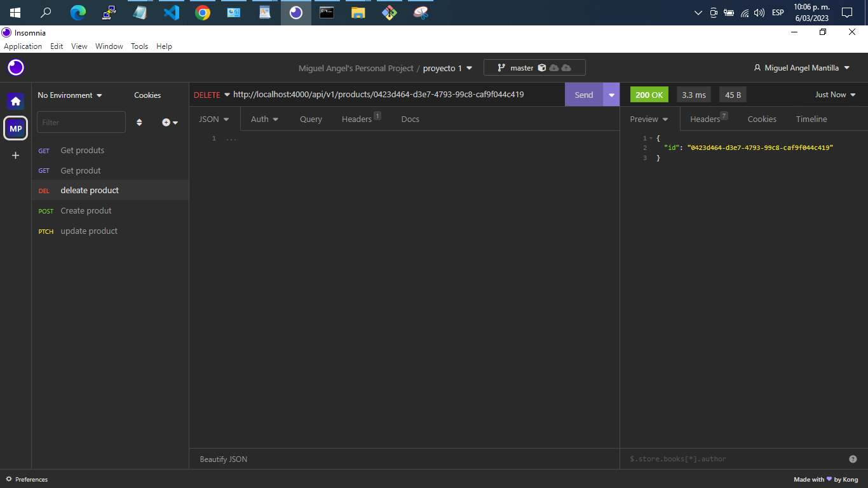Click the Insomnia logo in the top bar
The height and width of the screenshot is (488, 868).
[15, 67]
